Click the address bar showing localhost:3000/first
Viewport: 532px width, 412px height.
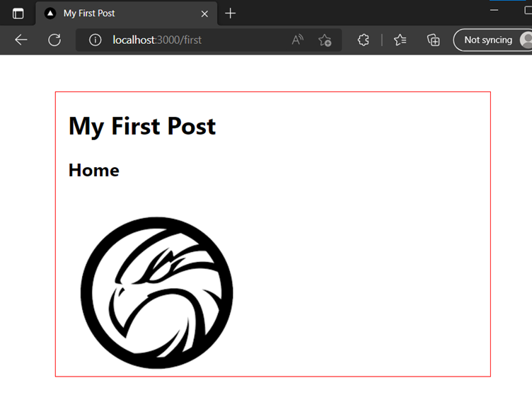[208, 40]
